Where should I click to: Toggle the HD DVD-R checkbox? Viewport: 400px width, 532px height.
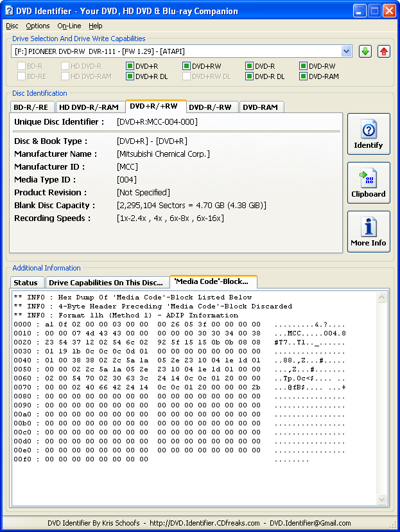[65, 66]
